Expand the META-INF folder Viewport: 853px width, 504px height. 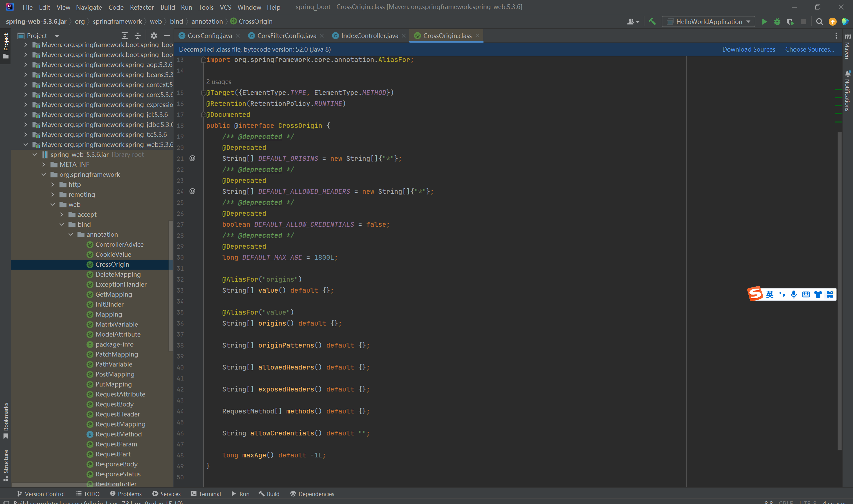[44, 164]
